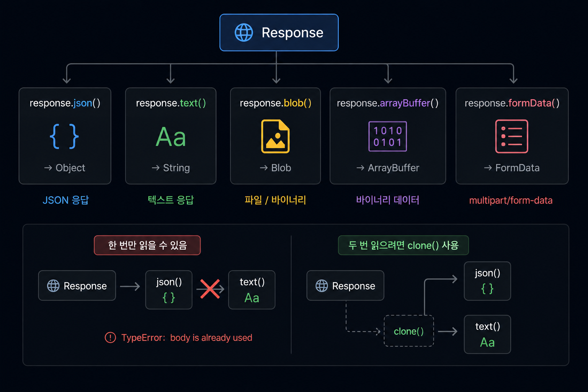
Task: Click the Response label in right lower box
Action: (x=354, y=286)
